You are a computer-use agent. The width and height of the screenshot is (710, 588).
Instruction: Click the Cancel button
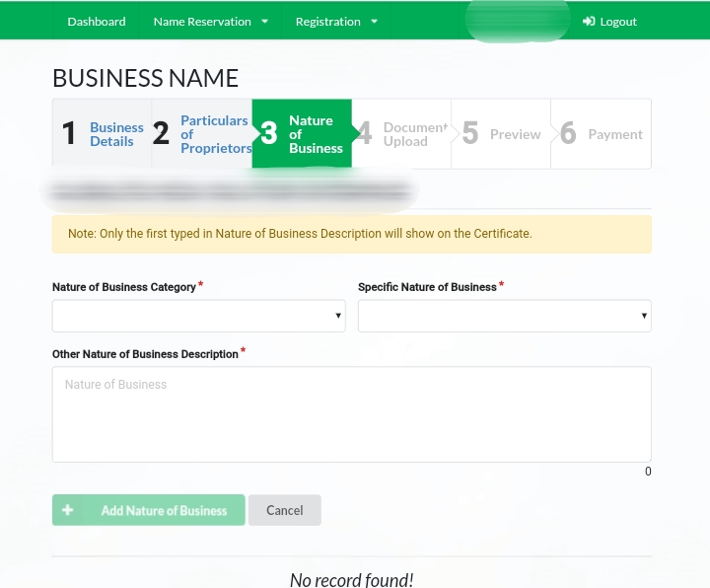pyautogui.click(x=284, y=510)
